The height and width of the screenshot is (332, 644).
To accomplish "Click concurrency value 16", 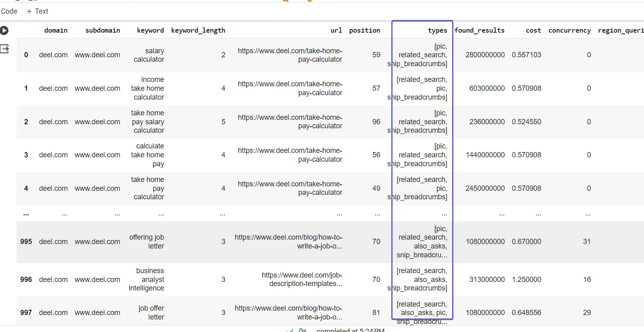I will click(587, 280).
